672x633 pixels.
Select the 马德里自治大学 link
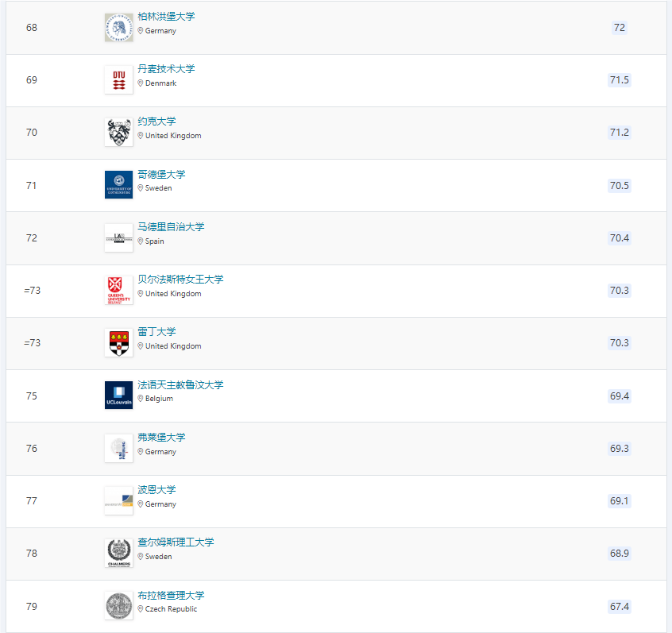pos(171,227)
